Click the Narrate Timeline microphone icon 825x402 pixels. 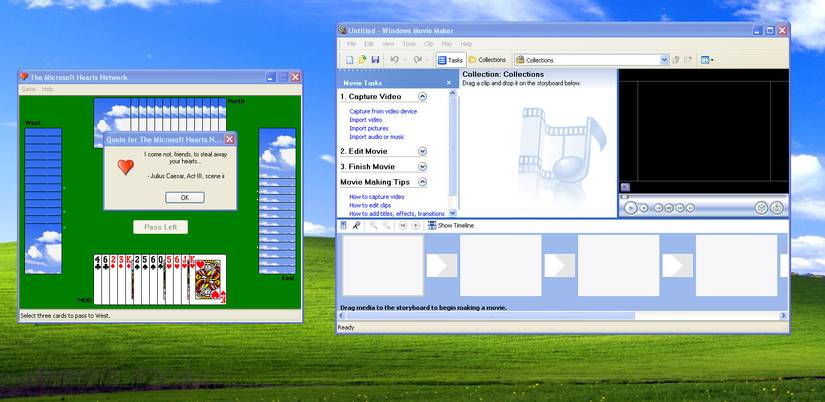(x=356, y=225)
